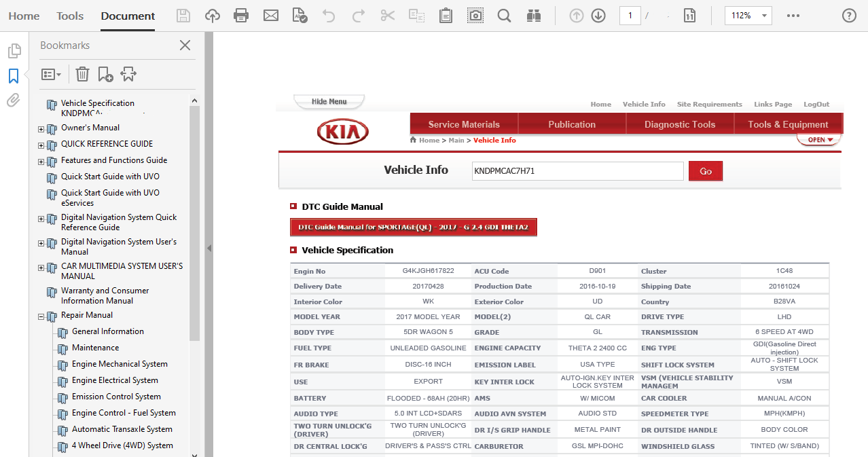Delete selected bookmark with trash icon
The width and height of the screenshot is (868, 457).
[82, 74]
